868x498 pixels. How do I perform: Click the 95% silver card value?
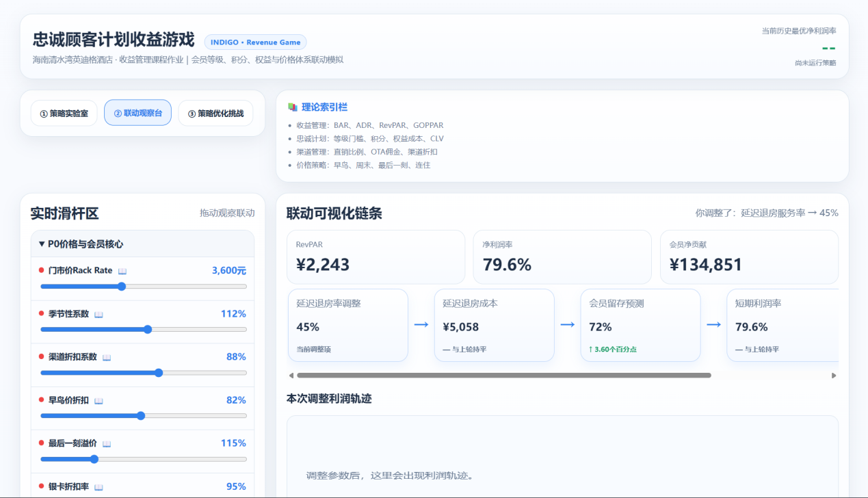tap(236, 486)
